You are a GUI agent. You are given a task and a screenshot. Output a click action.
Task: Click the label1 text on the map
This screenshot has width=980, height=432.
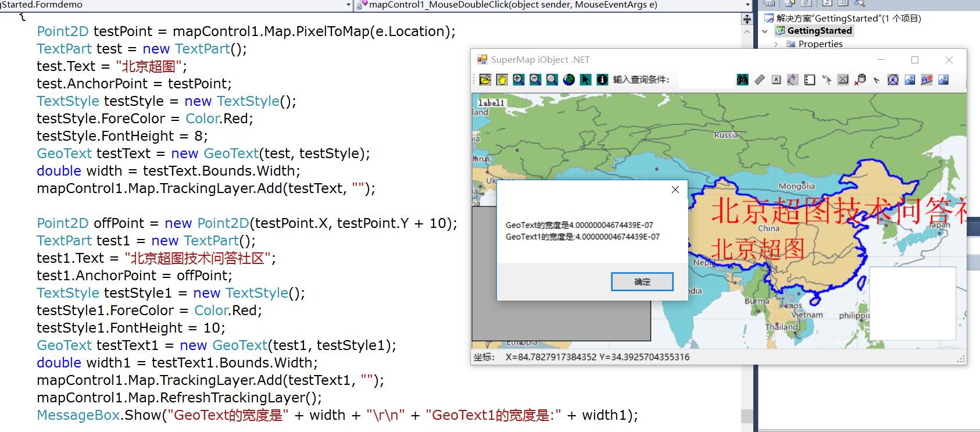491,103
